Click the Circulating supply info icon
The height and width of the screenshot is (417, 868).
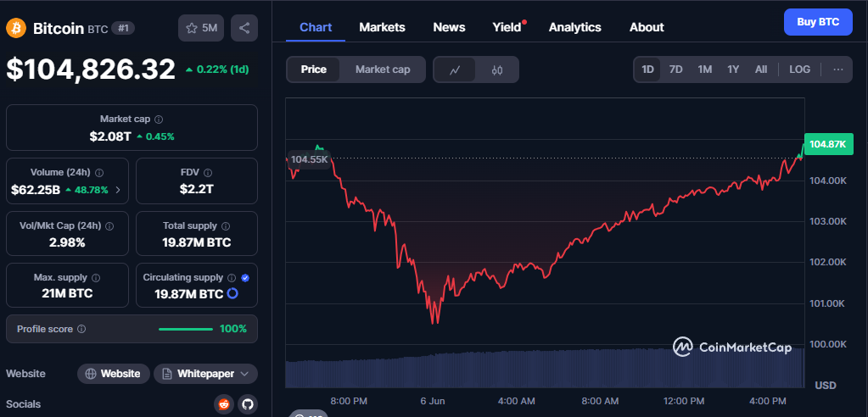(232, 278)
